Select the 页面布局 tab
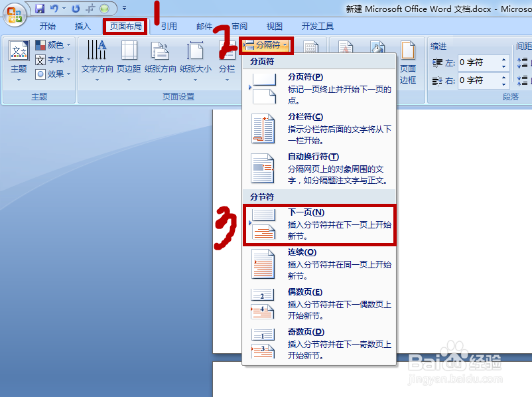The image size is (532, 397). [125, 26]
